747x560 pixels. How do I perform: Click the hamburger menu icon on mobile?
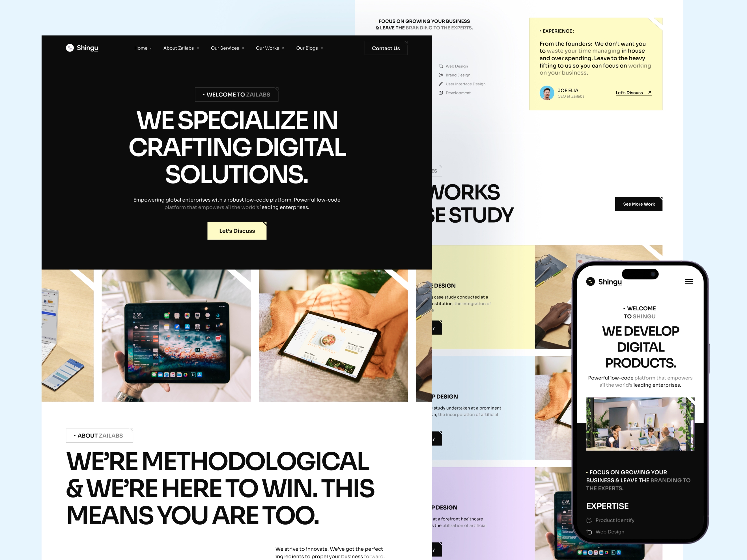point(690,282)
